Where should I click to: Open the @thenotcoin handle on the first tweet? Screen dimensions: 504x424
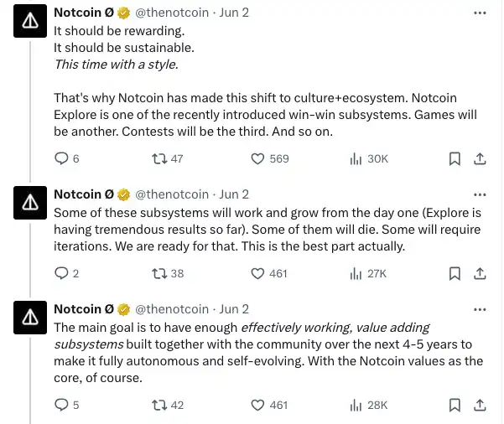pos(171,13)
